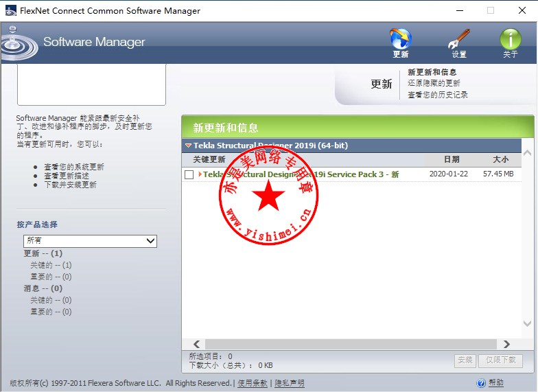Select 关键的 -- (0) under 消息

click(51, 300)
